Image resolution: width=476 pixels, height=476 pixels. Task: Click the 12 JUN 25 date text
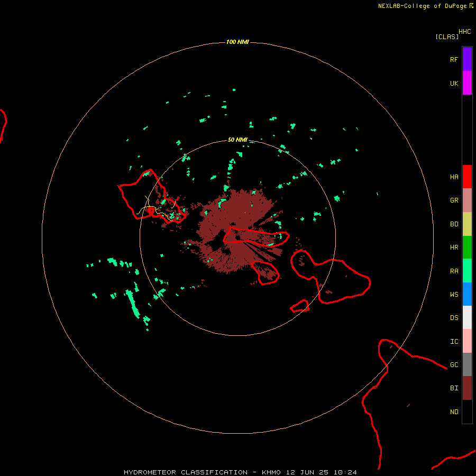[x=307, y=472]
